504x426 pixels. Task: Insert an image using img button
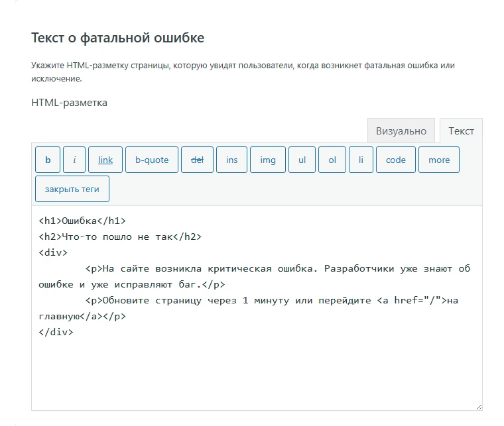pos(268,160)
